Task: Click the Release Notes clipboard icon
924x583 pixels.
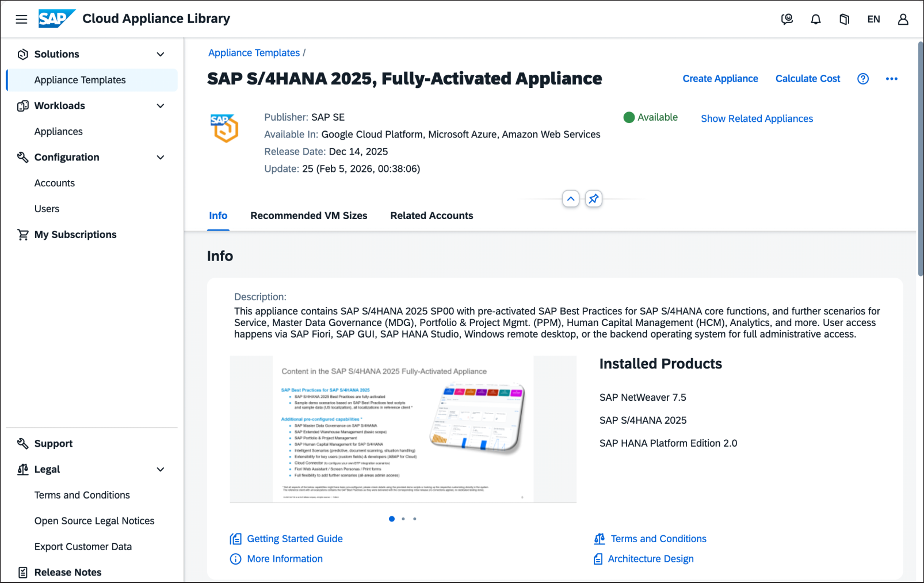Action: coord(23,572)
